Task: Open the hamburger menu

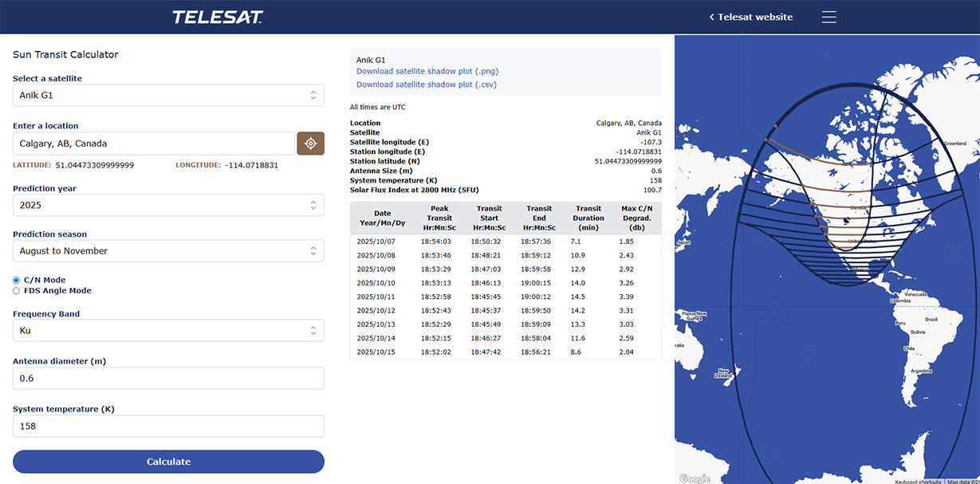Action: tap(829, 17)
